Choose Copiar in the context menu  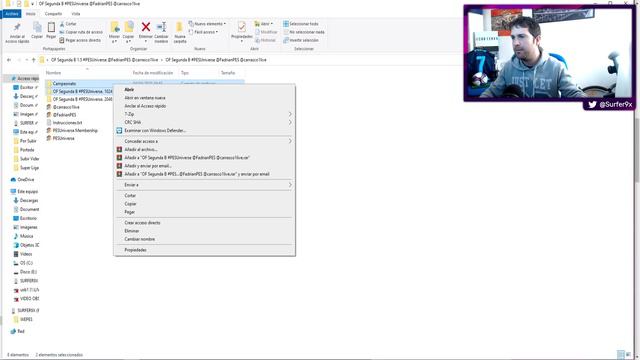[204, 204]
